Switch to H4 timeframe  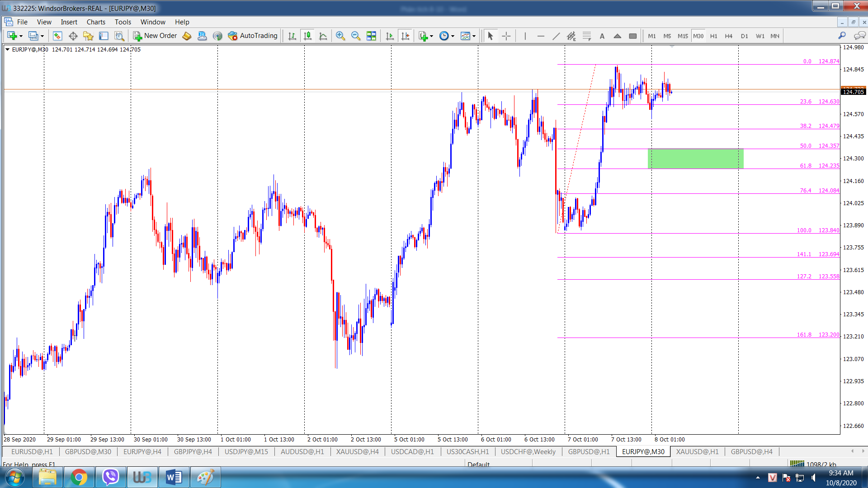729,36
